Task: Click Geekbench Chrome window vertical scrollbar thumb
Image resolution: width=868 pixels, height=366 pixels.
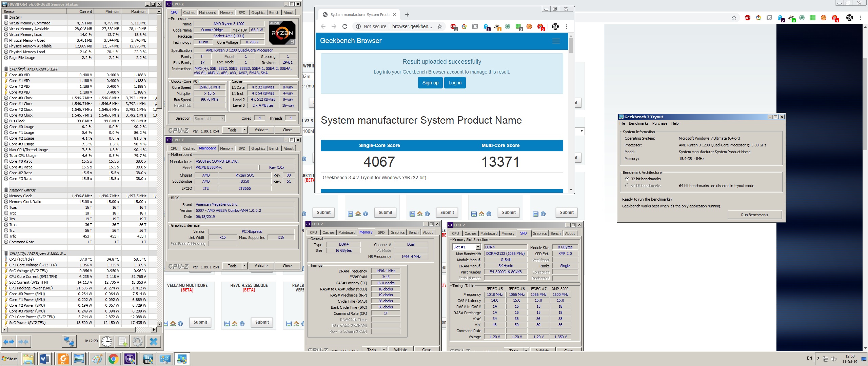Action: coord(571,45)
